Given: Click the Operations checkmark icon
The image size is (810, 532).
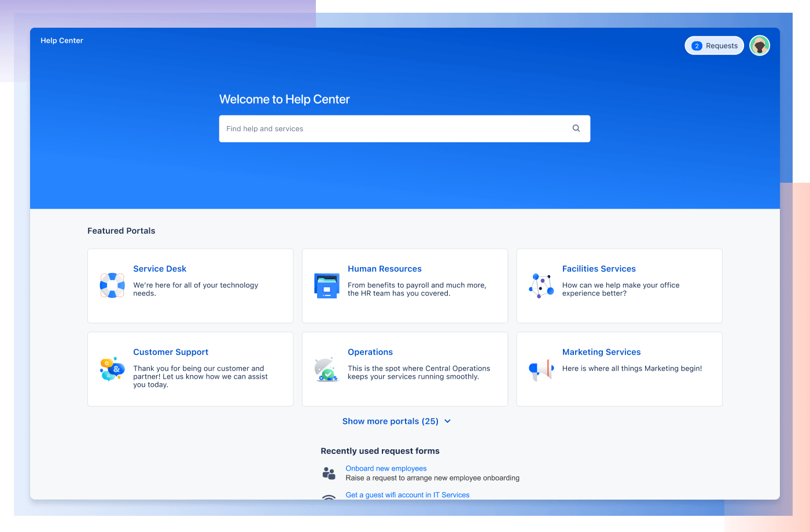Looking at the screenshot, I should tap(330, 374).
